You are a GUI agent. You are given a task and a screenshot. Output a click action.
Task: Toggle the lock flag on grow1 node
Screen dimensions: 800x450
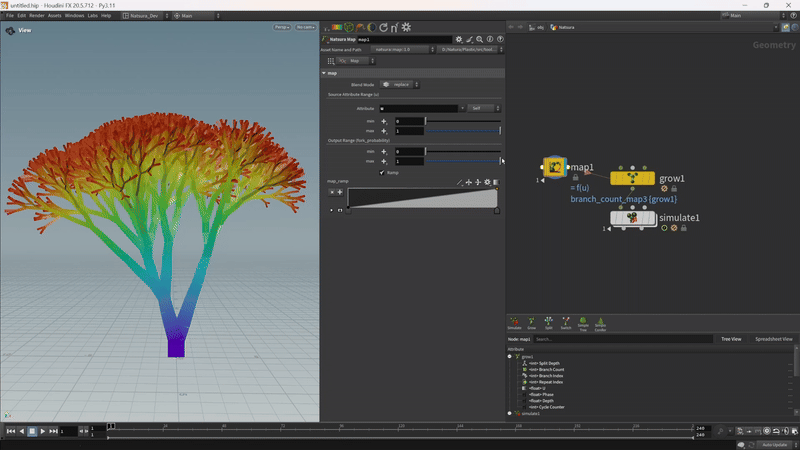tap(674, 189)
